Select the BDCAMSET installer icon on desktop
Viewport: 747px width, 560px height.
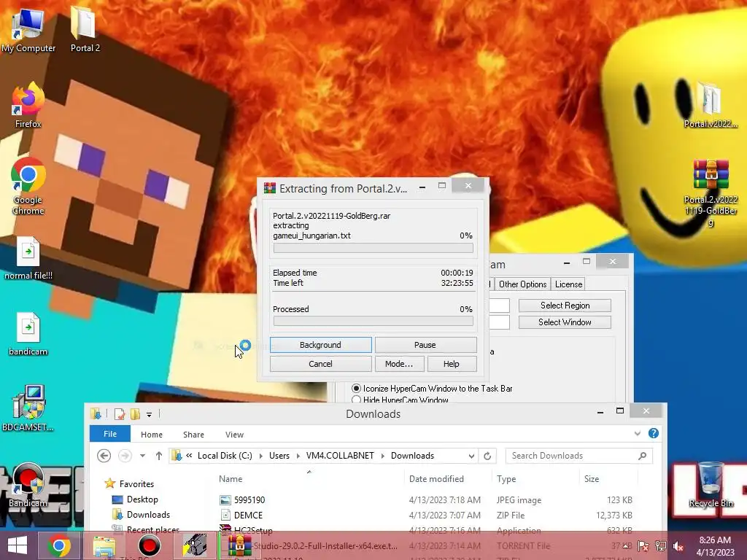(28, 408)
